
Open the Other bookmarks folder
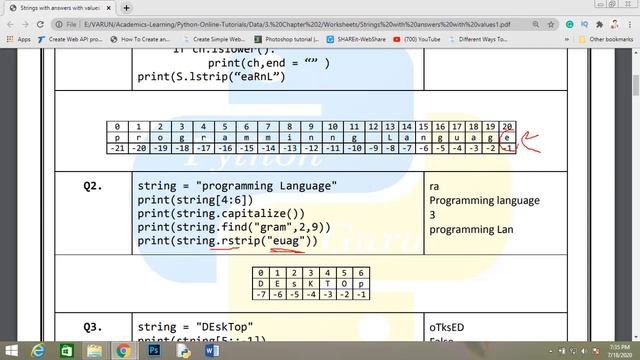click(606, 39)
